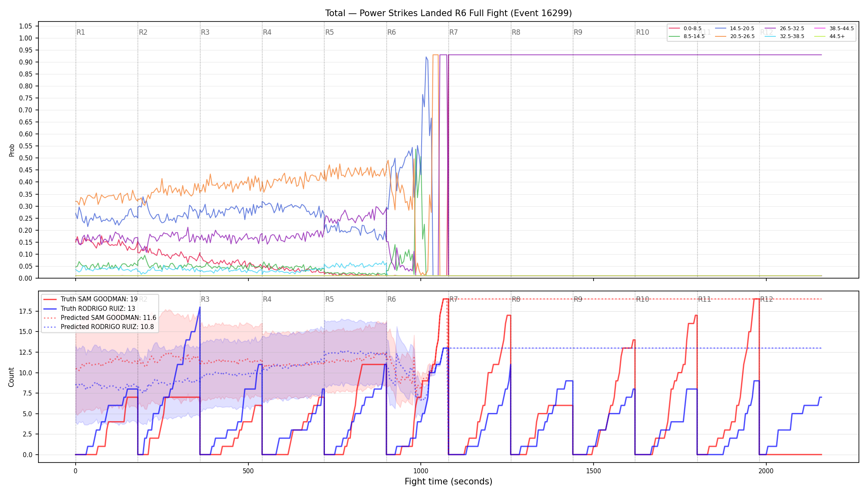Click the 1500 x-axis tick label

point(594,471)
